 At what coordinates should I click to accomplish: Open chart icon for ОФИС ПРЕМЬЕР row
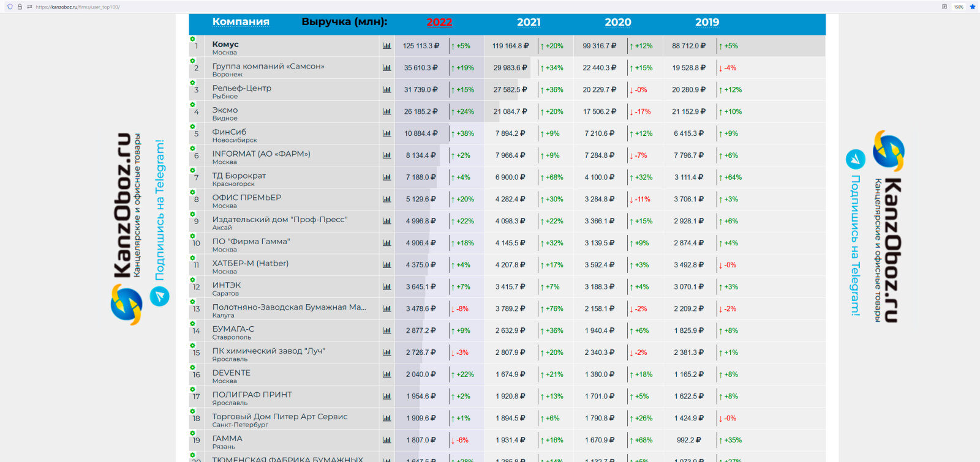[x=386, y=199]
